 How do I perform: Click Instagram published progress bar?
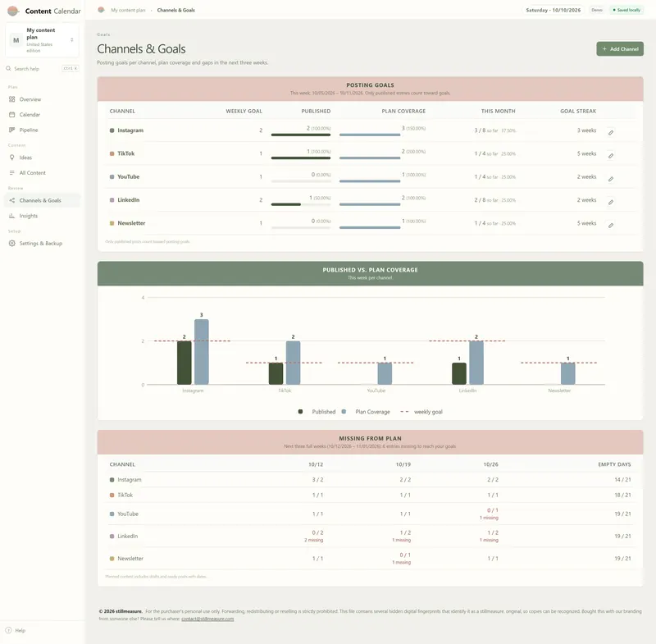[301, 135]
